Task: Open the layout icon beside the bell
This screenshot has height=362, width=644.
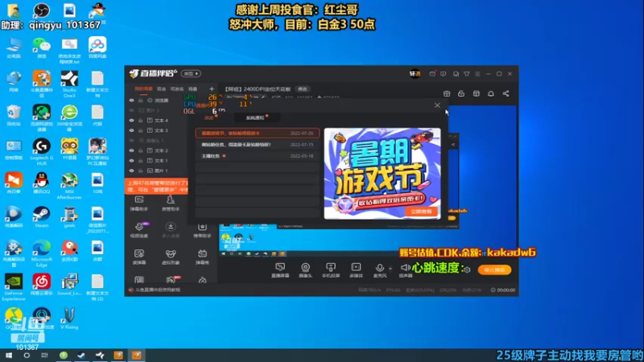Action: click(476, 93)
